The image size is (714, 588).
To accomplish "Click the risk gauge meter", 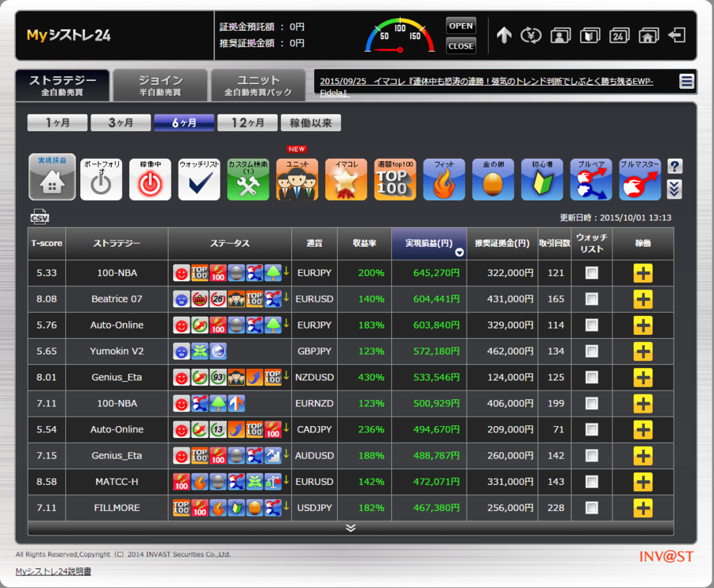I will click(x=400, y=37).
